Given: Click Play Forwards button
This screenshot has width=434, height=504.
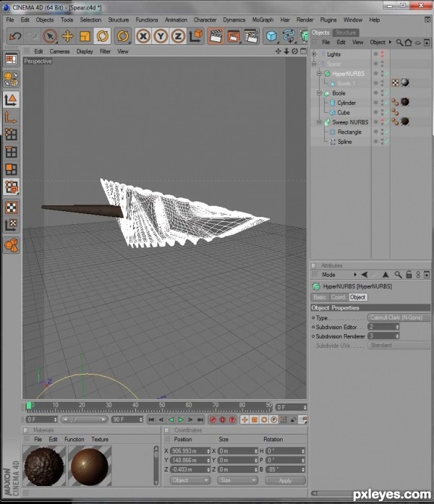Looking at the screenshot, I should pos(181,419).
